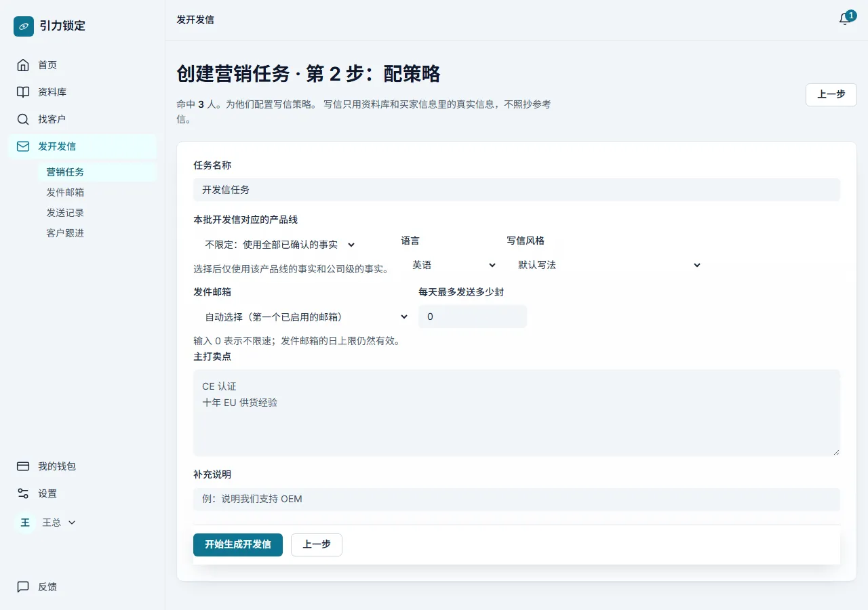
Task: Click the 王 user avatar
Action: [25, 523]
